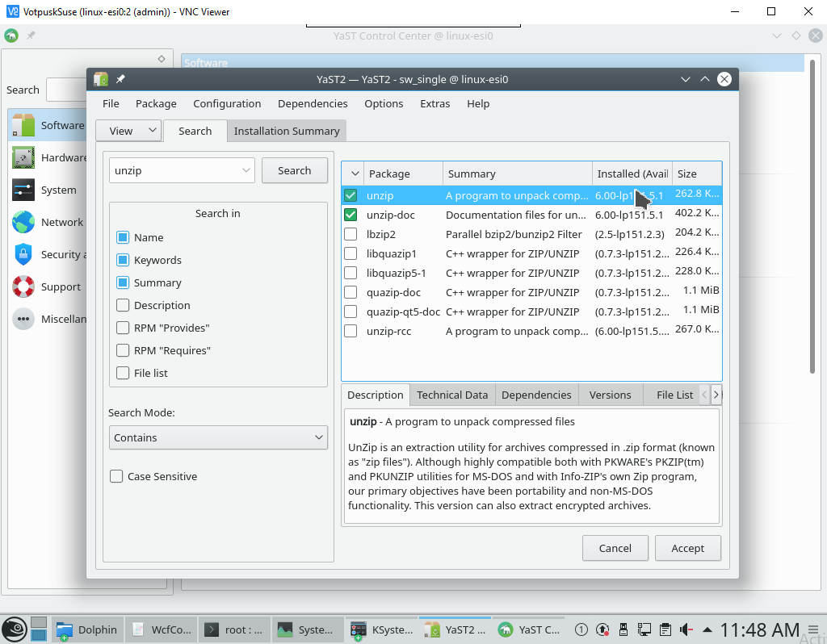
Task: Toggle the Keywords search checkbox
Action: [123, 260]
